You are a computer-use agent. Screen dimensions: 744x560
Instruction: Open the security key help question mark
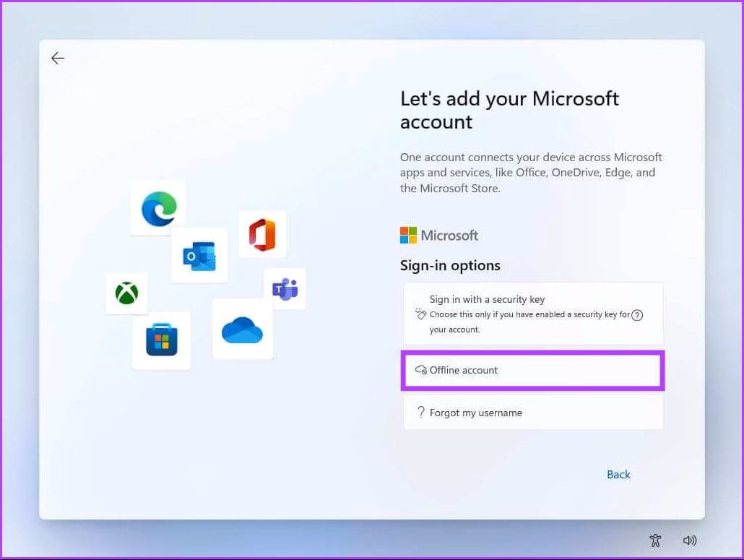[x=637, y=315]
